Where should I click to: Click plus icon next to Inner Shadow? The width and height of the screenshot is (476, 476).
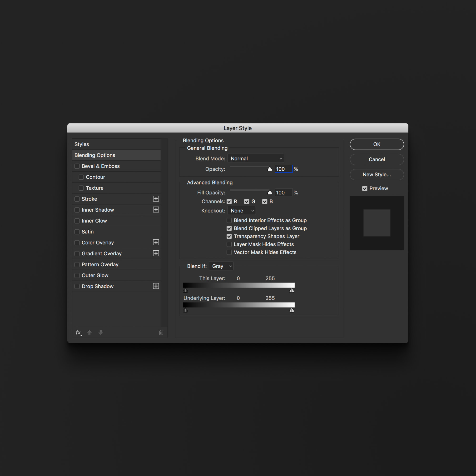(156, 210)
